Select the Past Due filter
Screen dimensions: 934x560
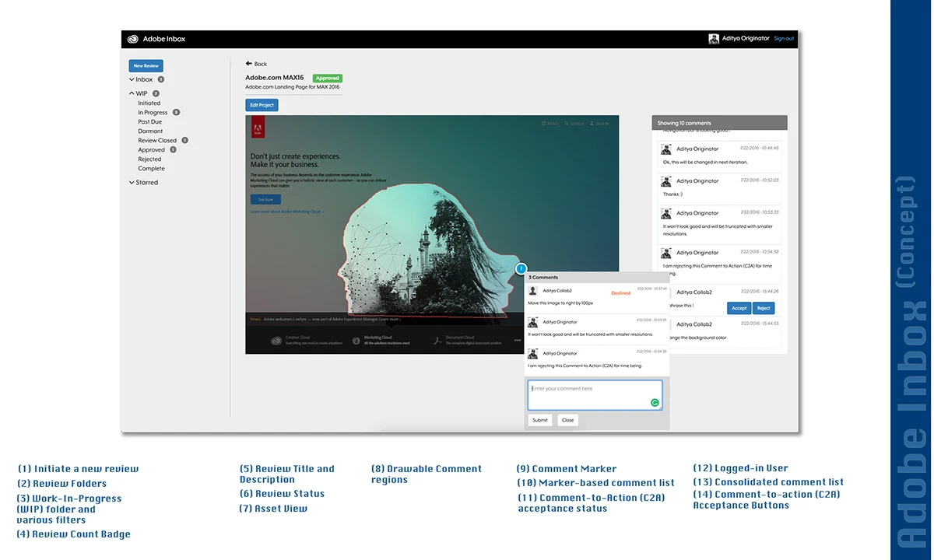[149, 122]
